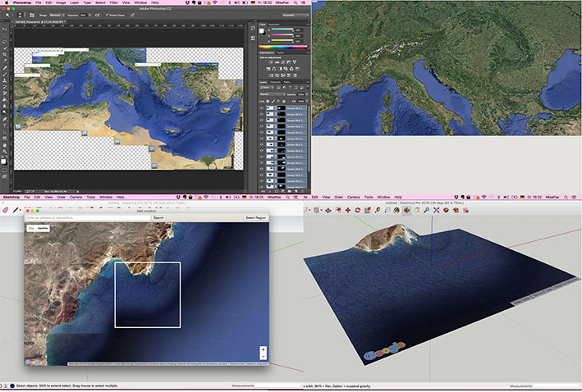Select the Push/Pull tool in SketchUp
The image size is (582, 392).
[x=328, y=210]
